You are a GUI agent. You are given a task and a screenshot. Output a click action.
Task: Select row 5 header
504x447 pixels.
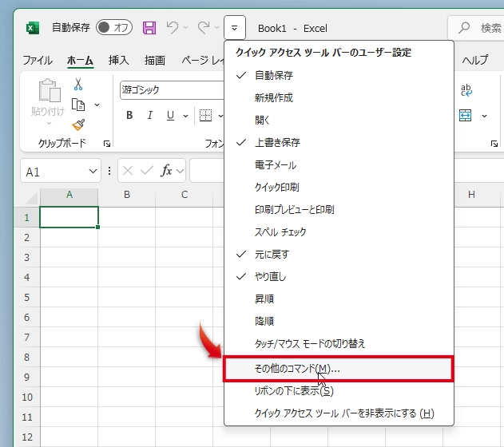click(x=27, y=298)
